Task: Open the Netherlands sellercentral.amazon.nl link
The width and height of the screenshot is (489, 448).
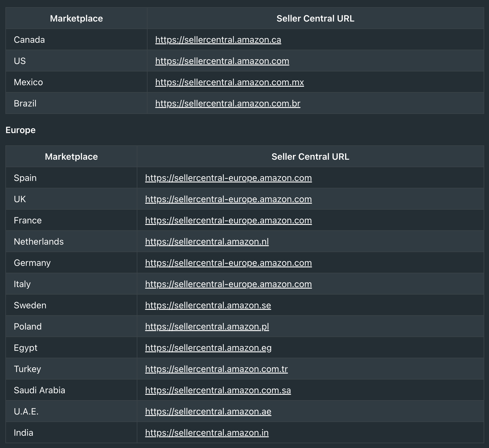Action: (207, 242)
